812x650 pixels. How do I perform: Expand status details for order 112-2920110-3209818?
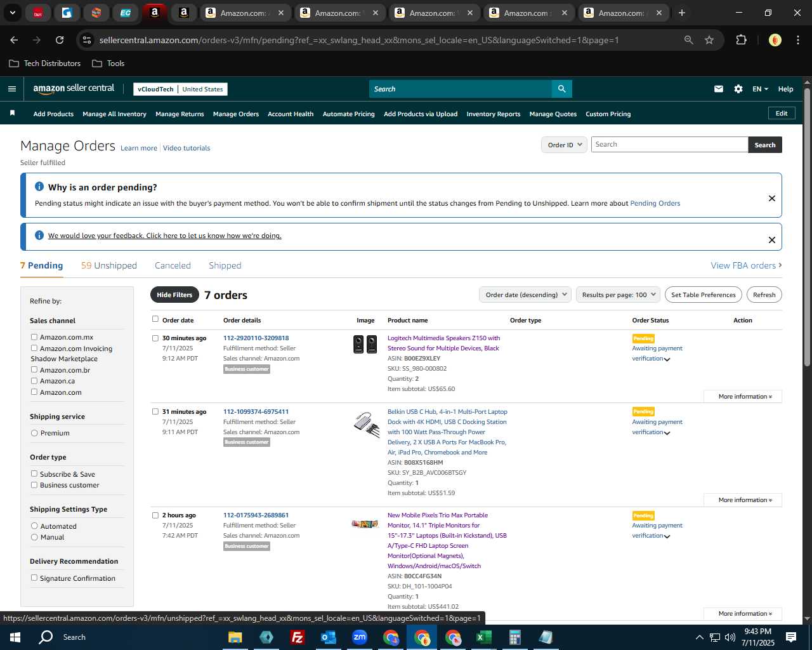667,359
